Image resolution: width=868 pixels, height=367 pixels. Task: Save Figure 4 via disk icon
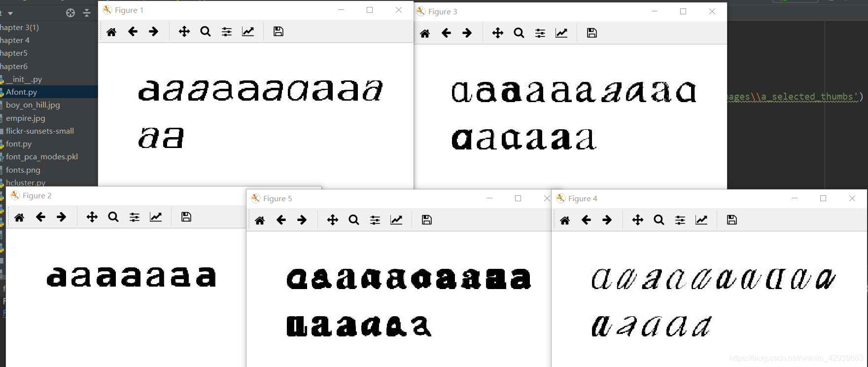click(x=732, y=220)
